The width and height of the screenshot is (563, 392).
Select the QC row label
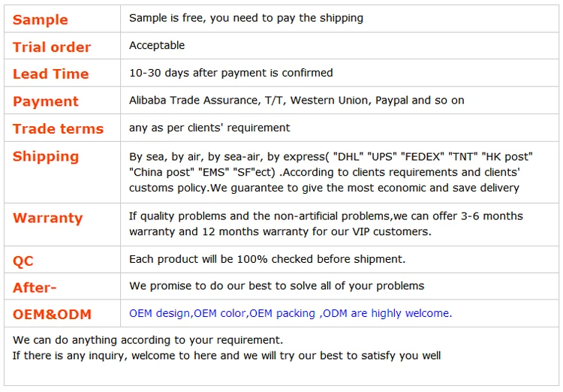(x=23, y=261)
